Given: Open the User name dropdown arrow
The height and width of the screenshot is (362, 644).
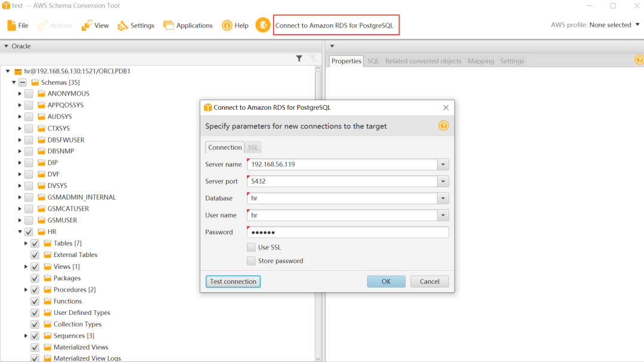Looking at the screenshot, I should 443,215.
